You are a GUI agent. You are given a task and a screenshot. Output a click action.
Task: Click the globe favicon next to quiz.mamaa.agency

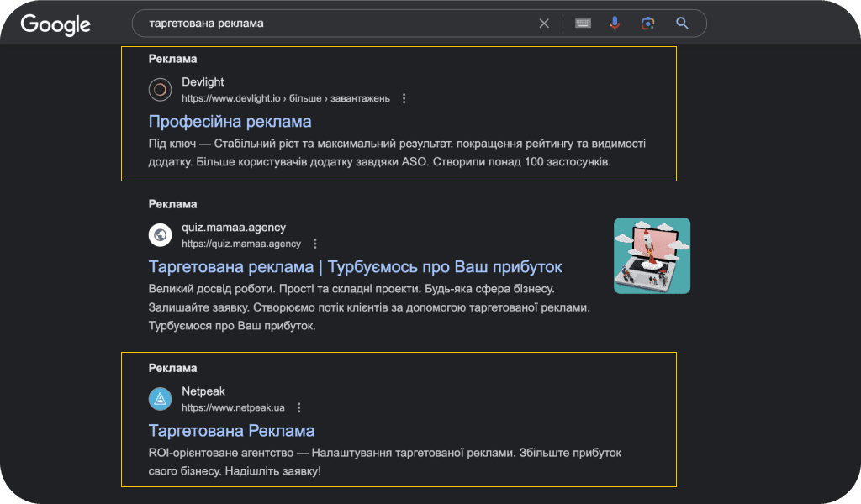[160, 234]
